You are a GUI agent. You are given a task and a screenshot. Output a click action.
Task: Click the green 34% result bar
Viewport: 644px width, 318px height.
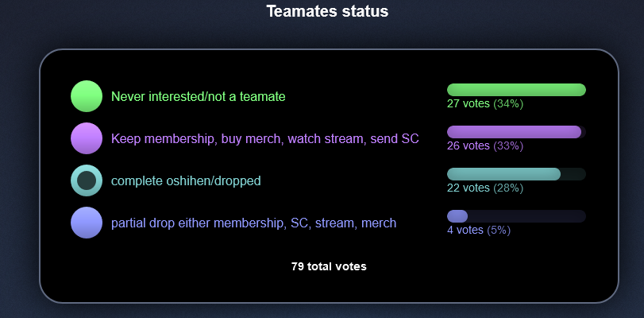click(x=516, y=90)
